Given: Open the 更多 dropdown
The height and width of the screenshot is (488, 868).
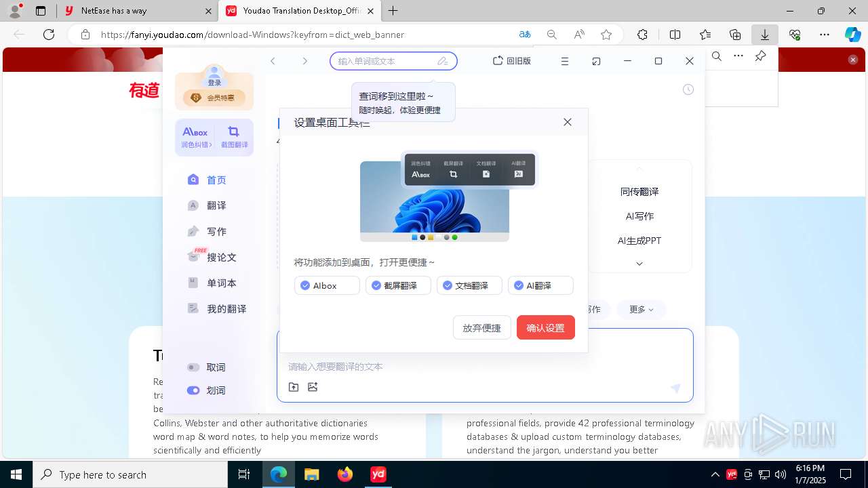Looking at the screenshot, I should (641, 310).
